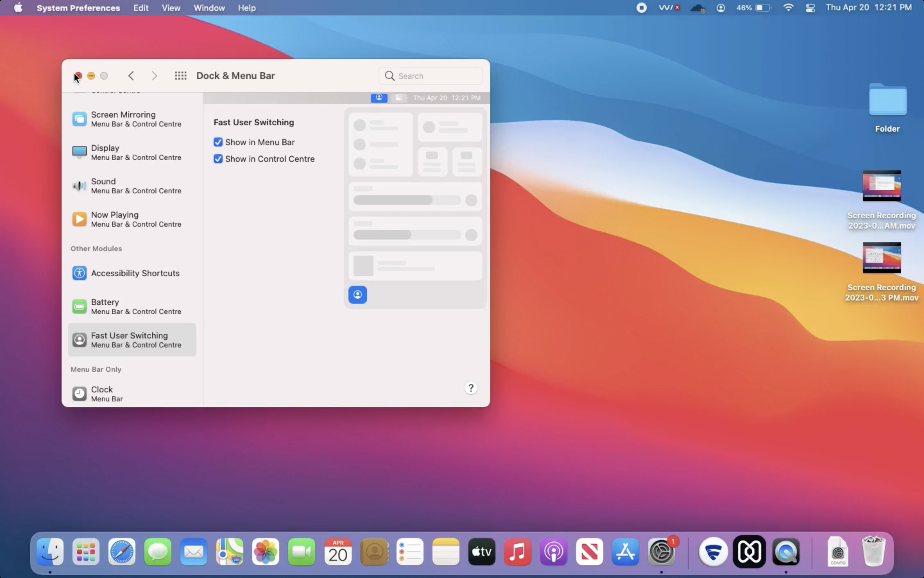924x578 pixels.
Task: Select Battery in Other Modules
Action: click(132, 306)
